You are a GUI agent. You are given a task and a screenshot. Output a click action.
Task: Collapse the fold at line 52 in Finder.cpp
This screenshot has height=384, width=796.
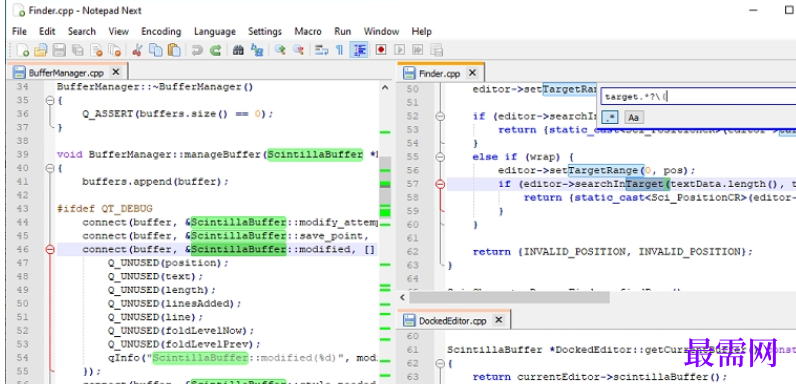click(440, 116)
